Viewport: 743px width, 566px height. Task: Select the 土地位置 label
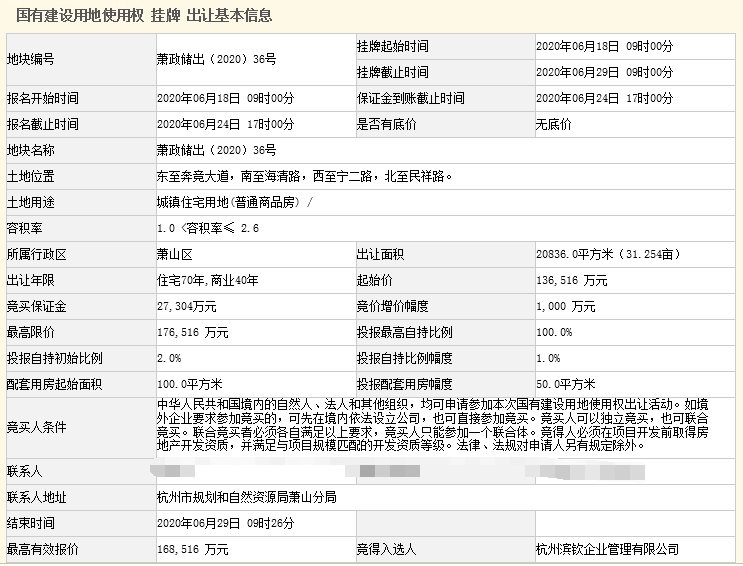pyautogui.click(x=31, y=177)
